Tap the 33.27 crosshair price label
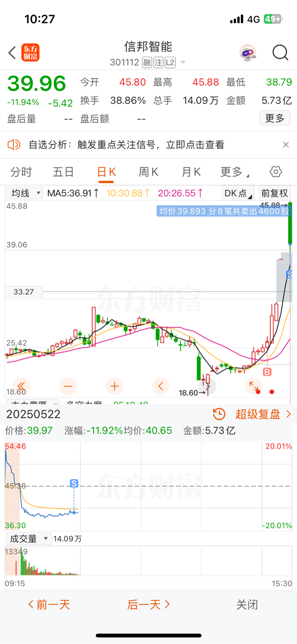The width and height of the screenshot is (297, 644). point(24,292)
